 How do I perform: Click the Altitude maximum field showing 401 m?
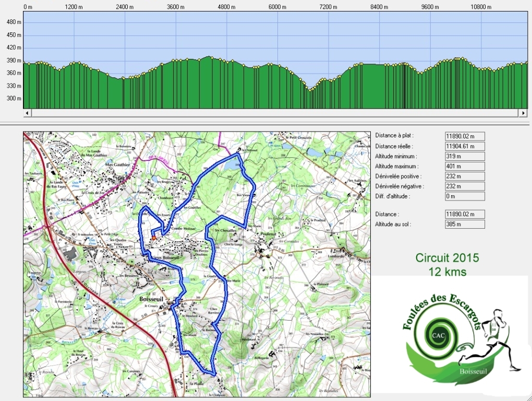point(465,166)
